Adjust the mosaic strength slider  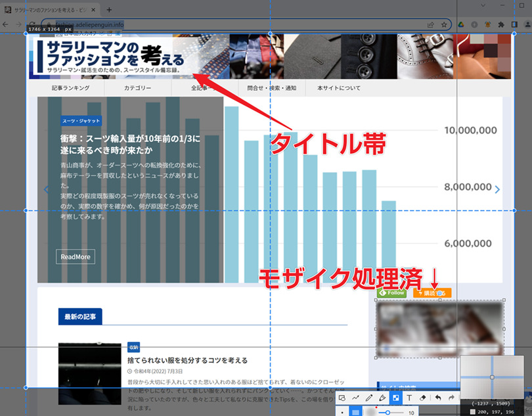[388, 412]
